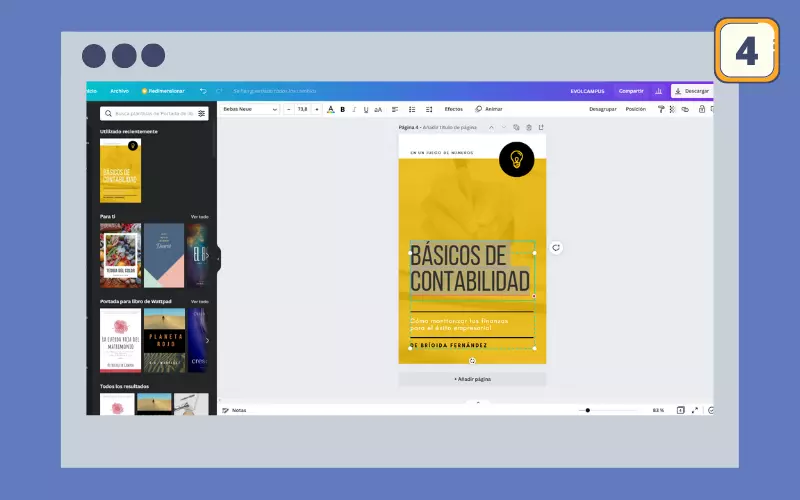Open the Efectos text effects
Screen dimensions: 800x500
[454, 109]
